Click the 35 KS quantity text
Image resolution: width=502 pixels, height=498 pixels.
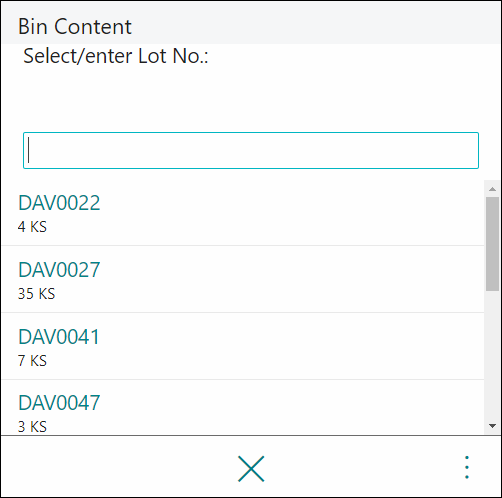(x=36, y=294)
